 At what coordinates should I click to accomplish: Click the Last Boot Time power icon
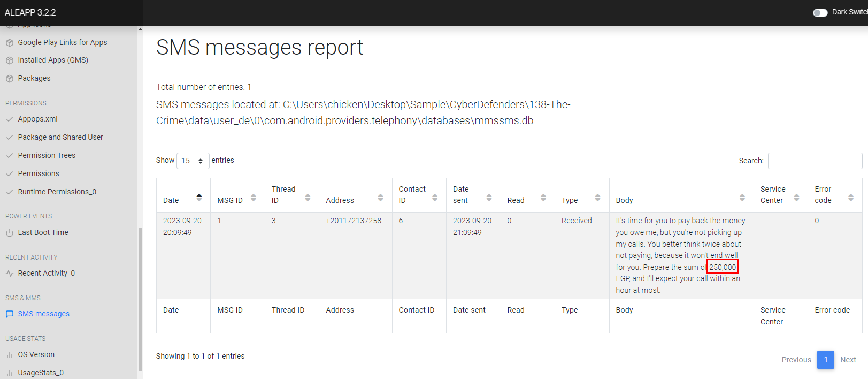pyautogui.click(x=10, y=233)
